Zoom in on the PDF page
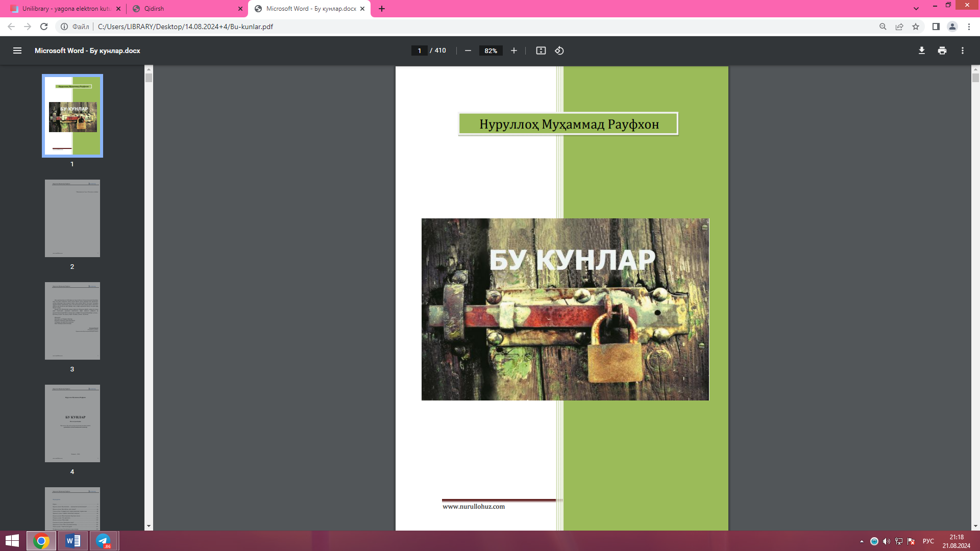Image resolution: width=980 pixels, height=551 pixels. (514, 51)
